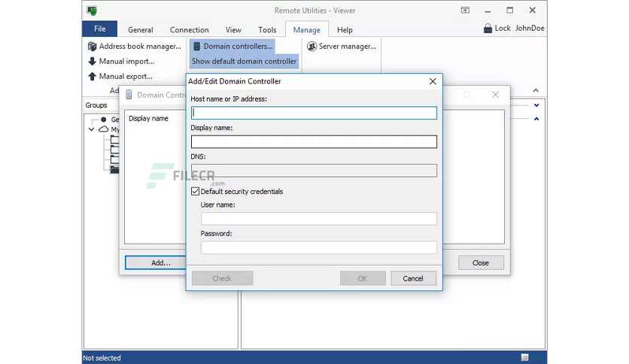This screenshot has height=364, width=629.
Task: Click the Groups panel header
Action: 96,105
